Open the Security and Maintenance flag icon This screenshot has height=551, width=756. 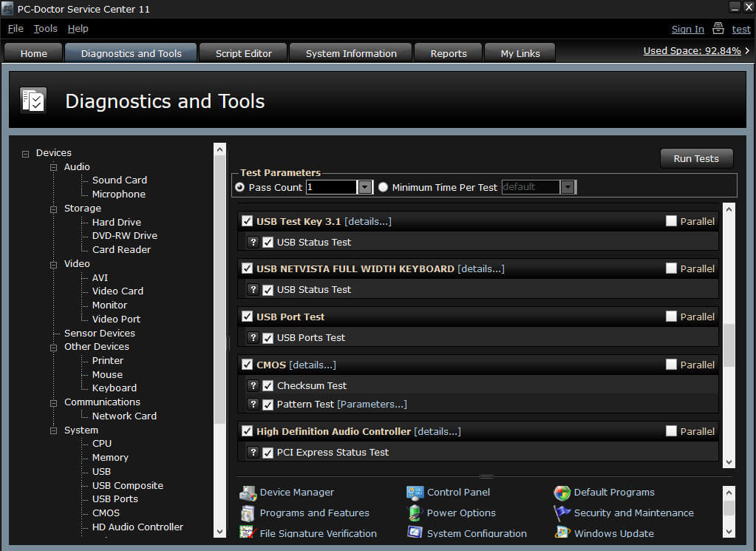[x=562, y=513]
